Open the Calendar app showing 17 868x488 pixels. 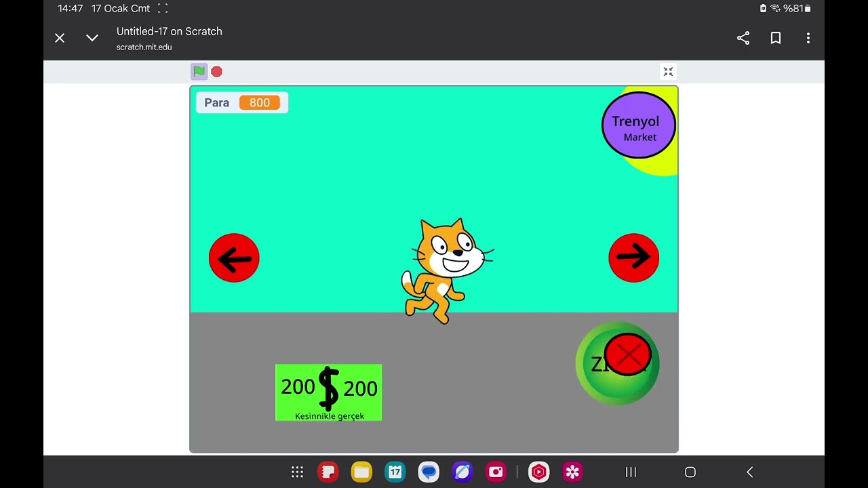(x=395, y=472)
